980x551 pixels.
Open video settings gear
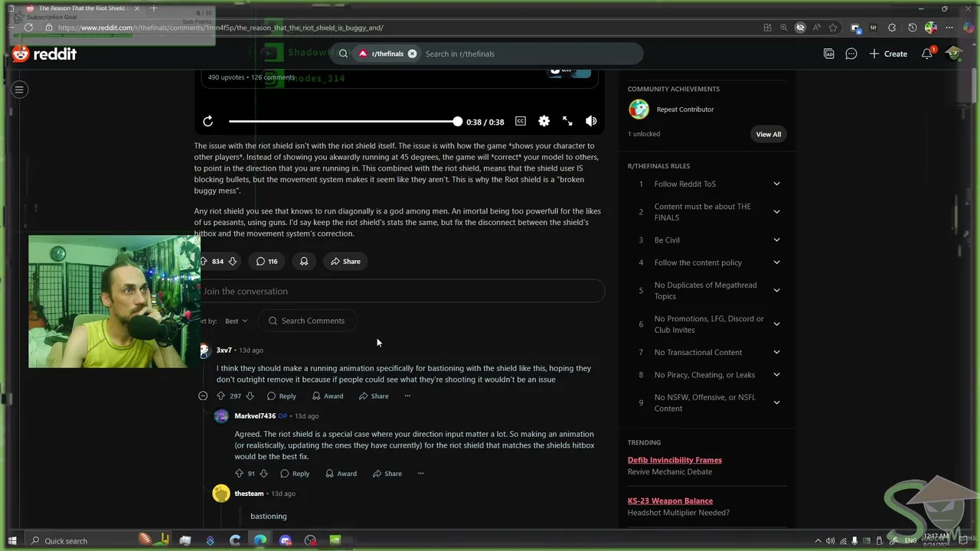point(544,121)
